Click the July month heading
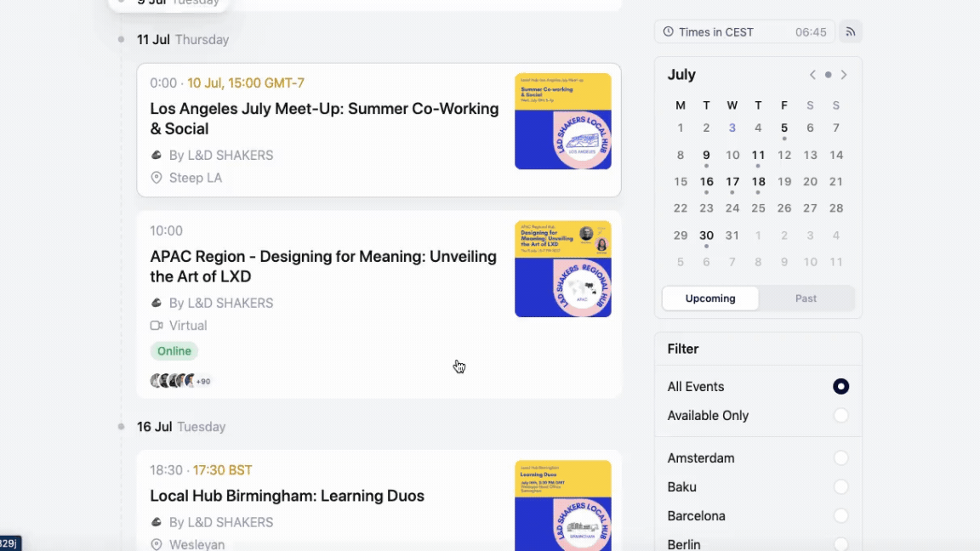980x551 pixels. [681, 75]
